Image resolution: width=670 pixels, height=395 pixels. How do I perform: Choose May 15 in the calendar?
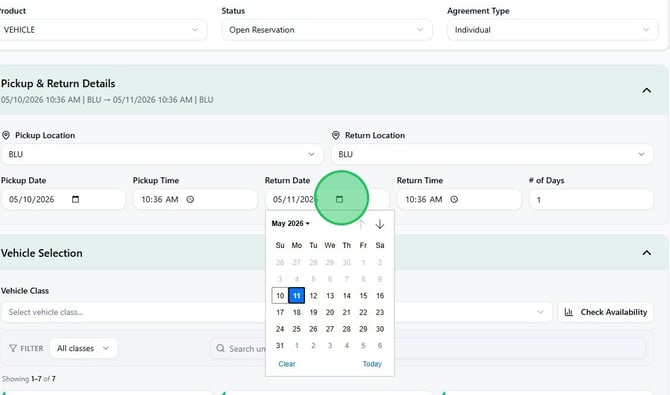pyautogui.click(x=363, y=296)
